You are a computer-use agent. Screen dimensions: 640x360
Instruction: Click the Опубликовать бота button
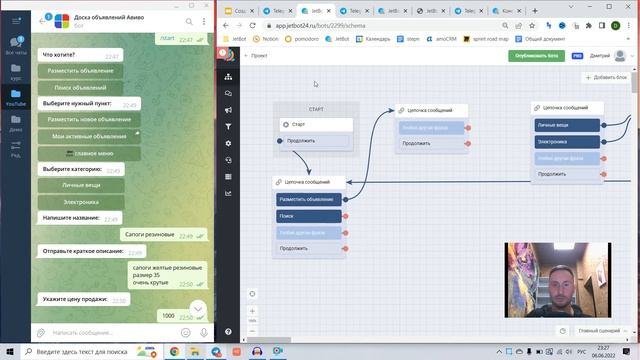click(536, 56)
